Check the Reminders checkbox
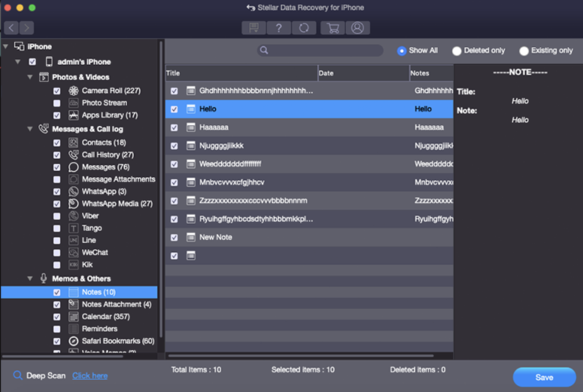The image size is (583, 392). (57, 329)
